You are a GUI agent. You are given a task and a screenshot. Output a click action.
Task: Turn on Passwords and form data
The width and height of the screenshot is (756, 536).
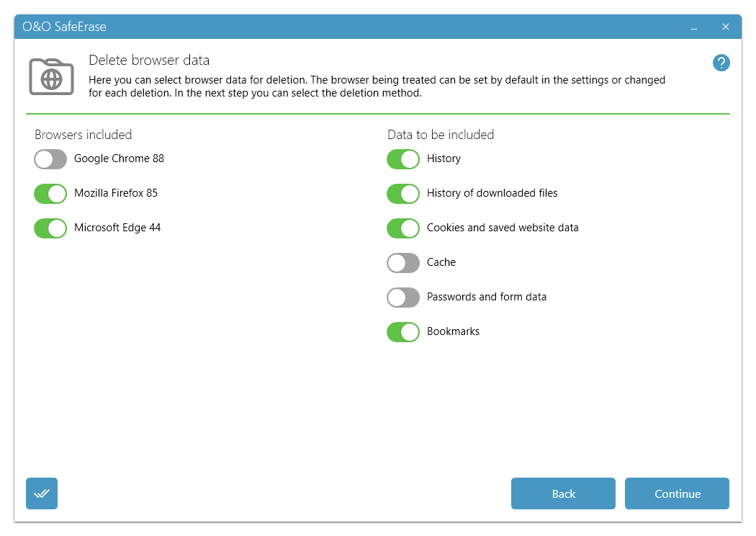click(x=403, y=298)
